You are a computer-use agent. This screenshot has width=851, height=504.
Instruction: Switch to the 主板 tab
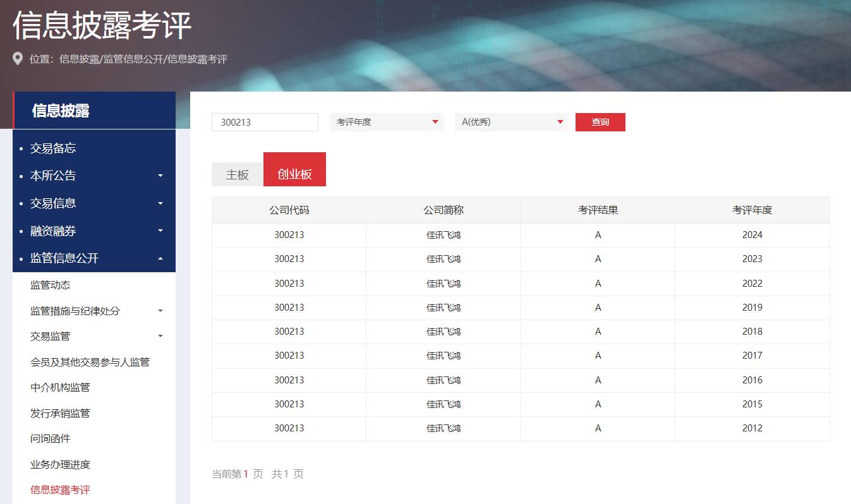[237, 175]
